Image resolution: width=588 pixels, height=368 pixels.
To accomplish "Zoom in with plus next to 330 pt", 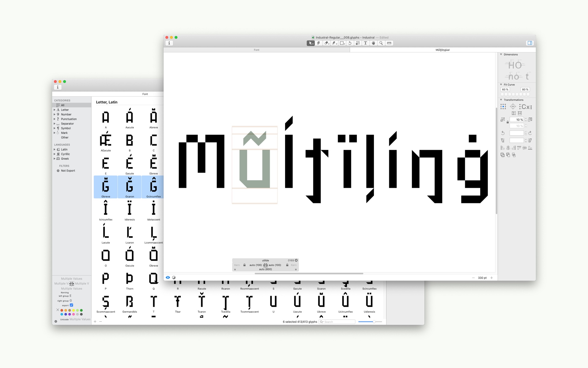I will point(492,278).
